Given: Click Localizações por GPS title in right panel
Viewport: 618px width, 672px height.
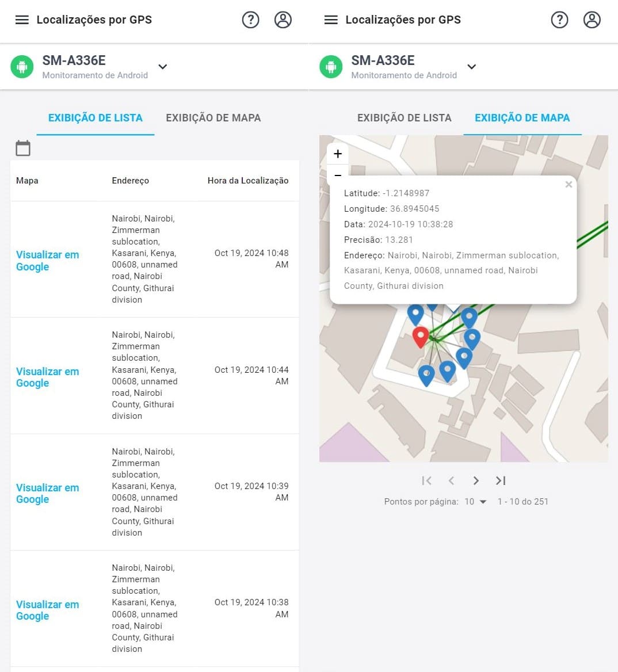Looking at the screenshot, I should coord(403,20).
